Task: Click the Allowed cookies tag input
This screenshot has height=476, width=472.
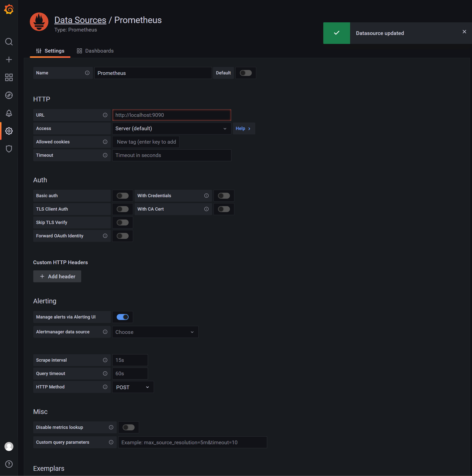Action: pos(146,142)
